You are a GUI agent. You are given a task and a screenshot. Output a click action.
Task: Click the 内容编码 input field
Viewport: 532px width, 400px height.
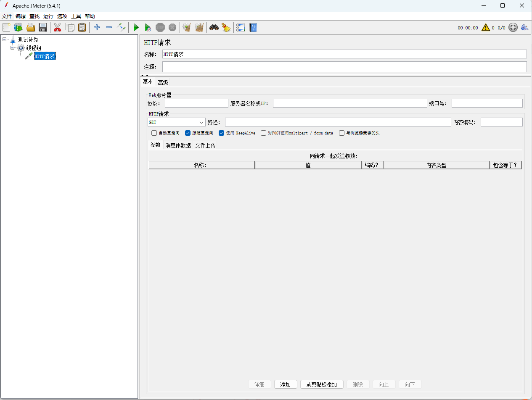[x=502, y=122]
